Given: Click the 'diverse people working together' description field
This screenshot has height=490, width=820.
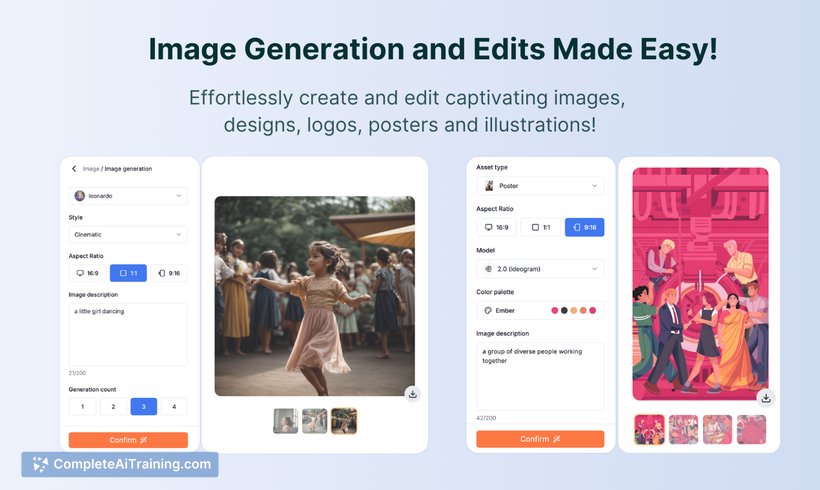Looking at the screenshot, I should 540,376.
